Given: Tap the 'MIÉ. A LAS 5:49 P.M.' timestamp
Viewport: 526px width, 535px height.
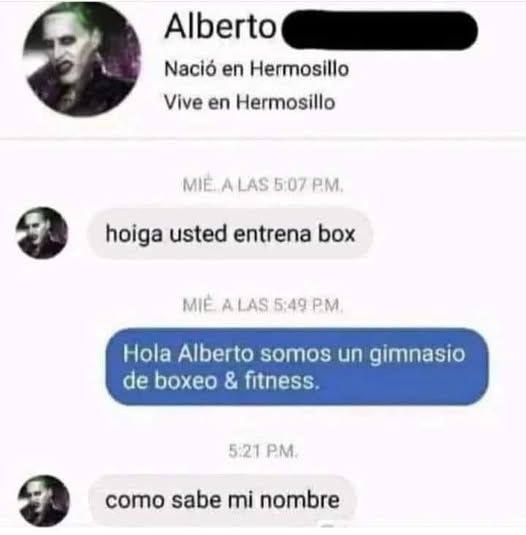Looking at the screenshot, I should click(x=263, y=305).
